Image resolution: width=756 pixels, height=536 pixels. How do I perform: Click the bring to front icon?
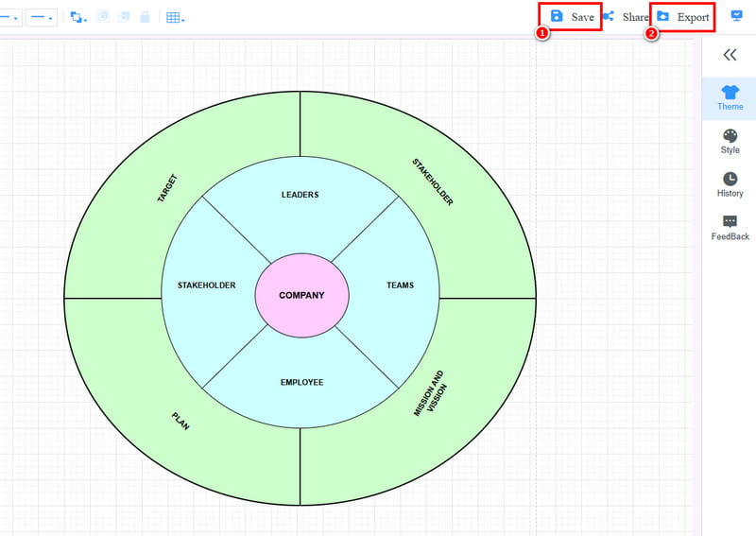(x=103, y=17)
